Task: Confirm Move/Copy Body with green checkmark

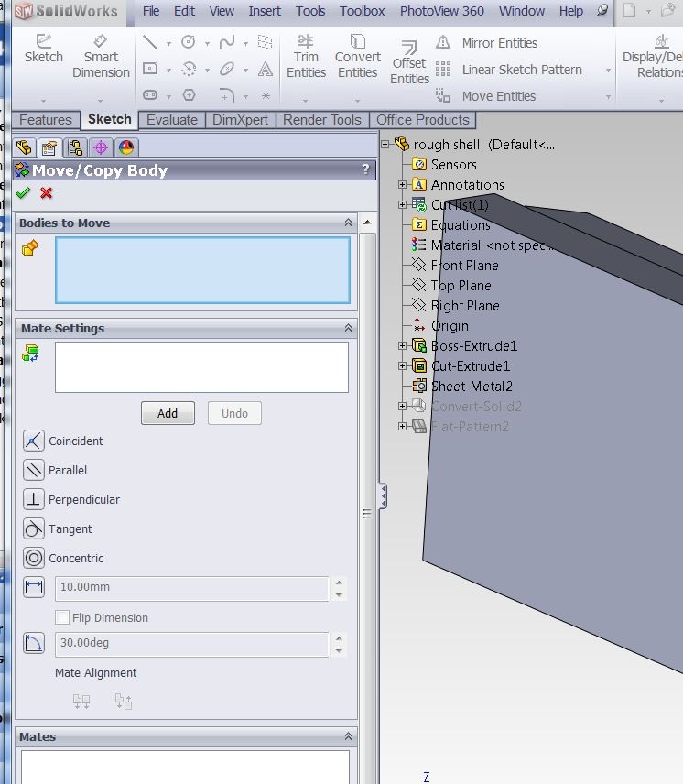Action: (x=23, y=193)
